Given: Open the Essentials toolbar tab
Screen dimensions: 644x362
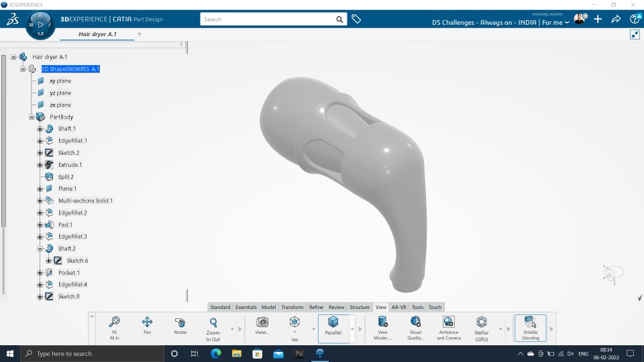Looking at the screenshot, I should pos(246,307).
